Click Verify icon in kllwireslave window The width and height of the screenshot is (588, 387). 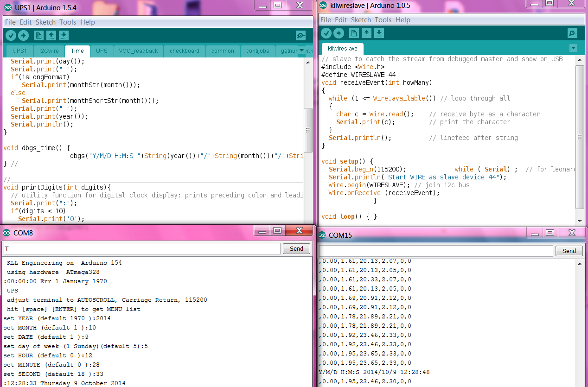click(326, 33)
